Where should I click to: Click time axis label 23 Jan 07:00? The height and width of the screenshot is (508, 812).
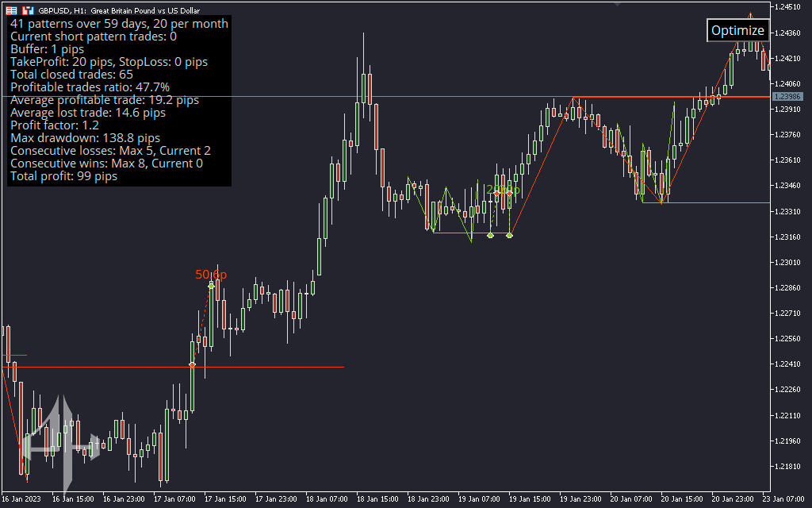click(x=783, y=499)
